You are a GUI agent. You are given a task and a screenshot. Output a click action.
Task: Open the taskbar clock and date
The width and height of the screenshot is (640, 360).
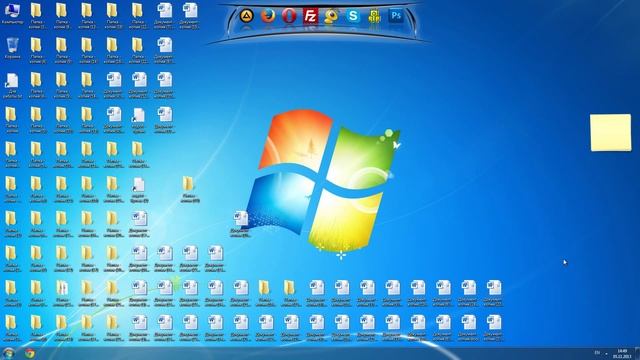click(x=622, y=353)
